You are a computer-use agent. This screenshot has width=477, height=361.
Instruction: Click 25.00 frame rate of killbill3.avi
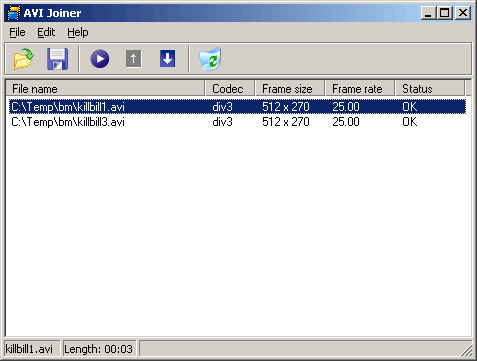coord(346,122)
